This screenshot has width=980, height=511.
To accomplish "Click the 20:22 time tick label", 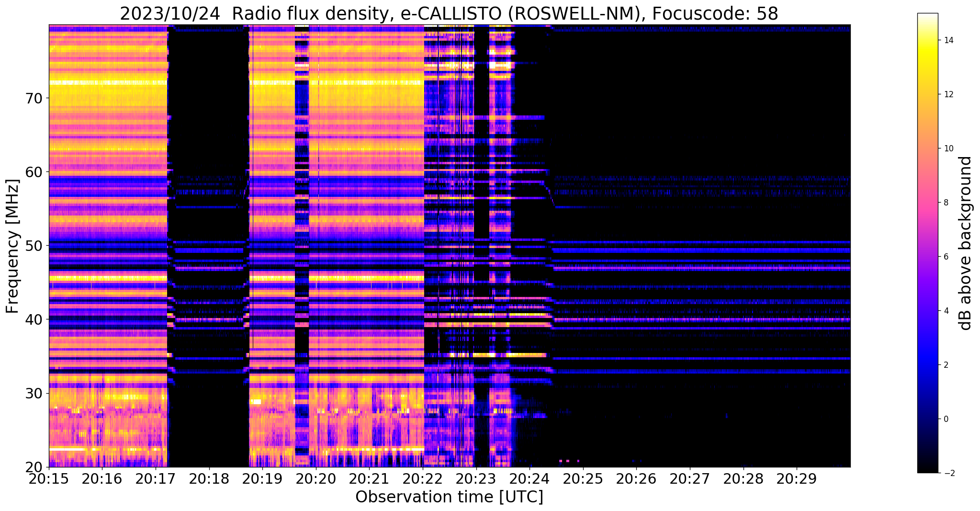I will pos(423,479).
